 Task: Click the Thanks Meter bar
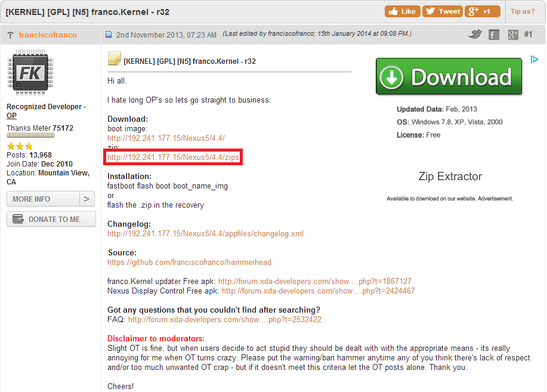click(30, 135)
